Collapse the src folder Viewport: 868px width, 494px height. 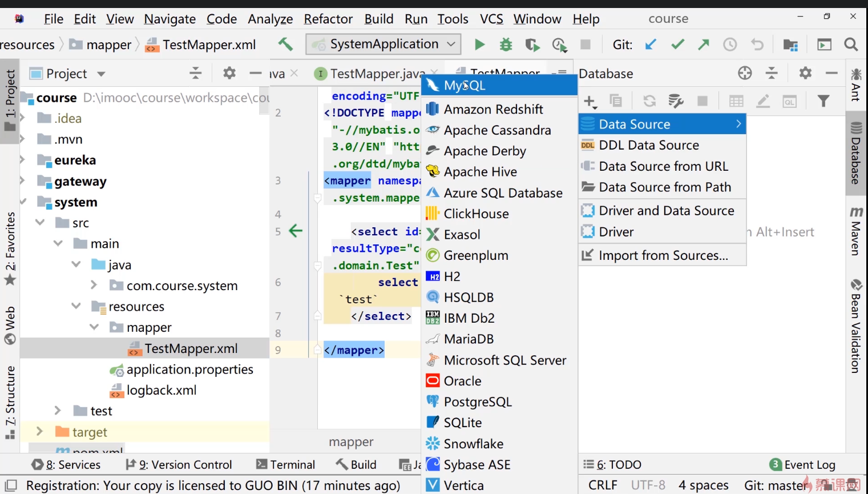pyautogui.click(x=40, y=222)
